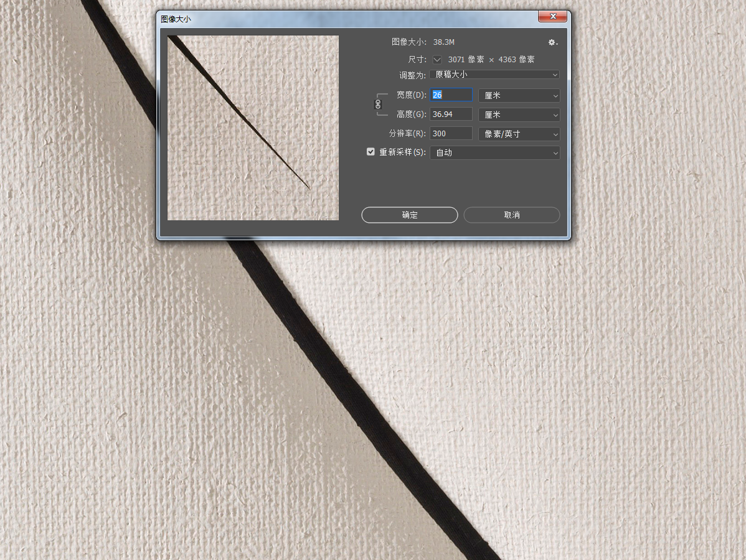Click the height (高度) field showing 36.94
Viewport: 746px width, 560px height.
[x=451, y=114]
